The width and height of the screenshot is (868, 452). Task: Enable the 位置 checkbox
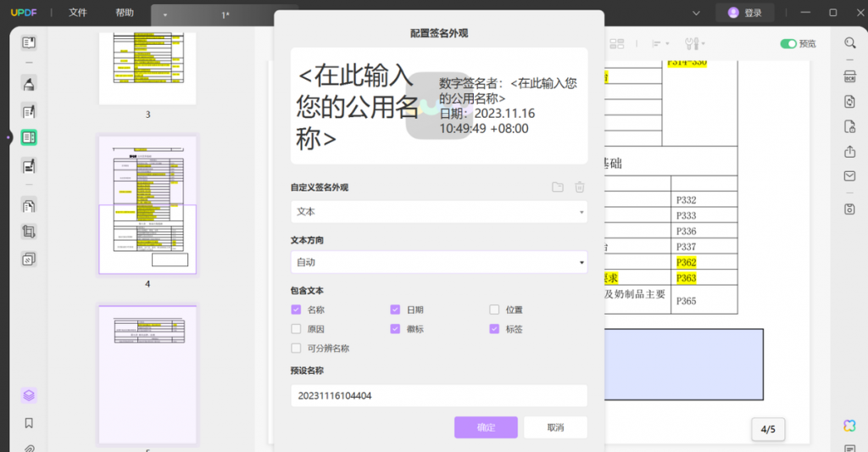(494, 310)
